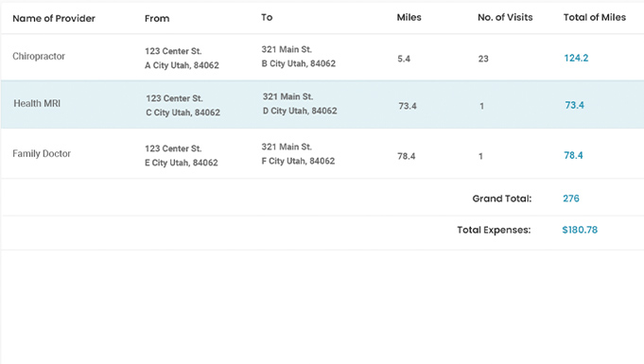The image size is (644, 364).
Task: Click Chiropractor's visit count 23
Action: tap(483, 59)
